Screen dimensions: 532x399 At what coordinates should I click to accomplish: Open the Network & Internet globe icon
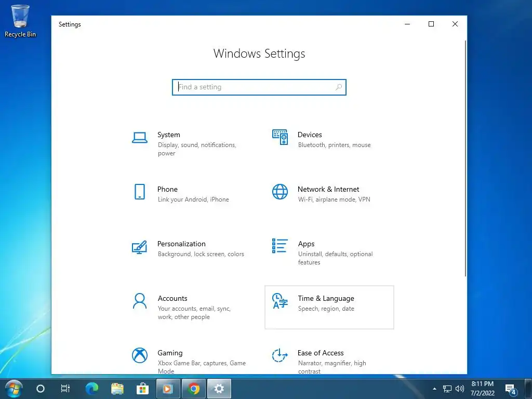[280, 192]
